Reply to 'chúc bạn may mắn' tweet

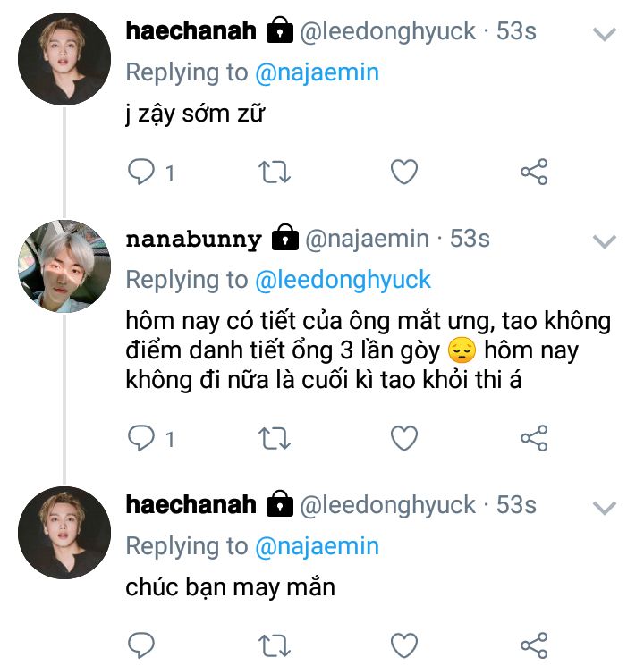(141, 644)
